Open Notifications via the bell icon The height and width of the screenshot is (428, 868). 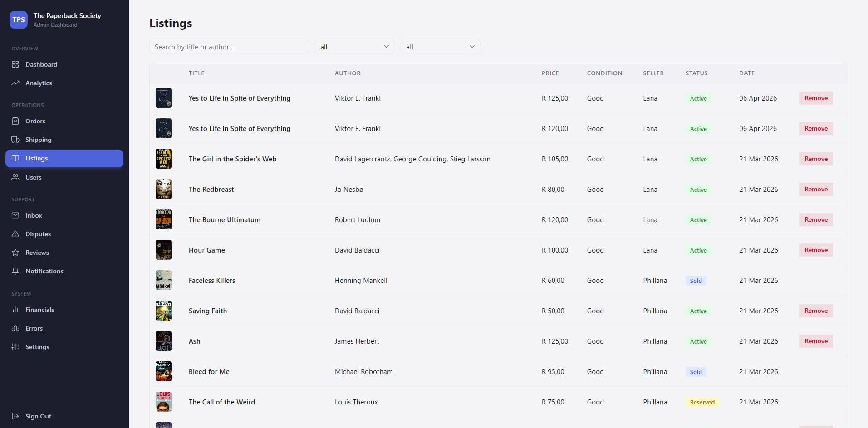point(15,271)
